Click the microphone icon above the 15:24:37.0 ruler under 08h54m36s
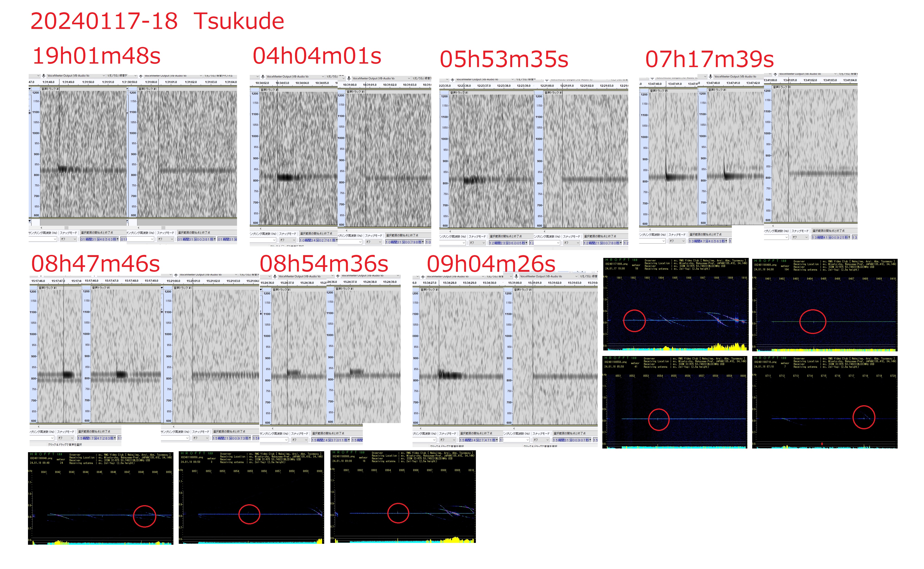Viewport: 924px width, 569px height. click(338, 276)
